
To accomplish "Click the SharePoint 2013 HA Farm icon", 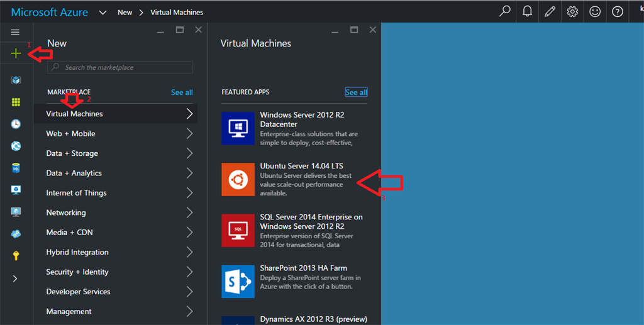I will (238, 282).
